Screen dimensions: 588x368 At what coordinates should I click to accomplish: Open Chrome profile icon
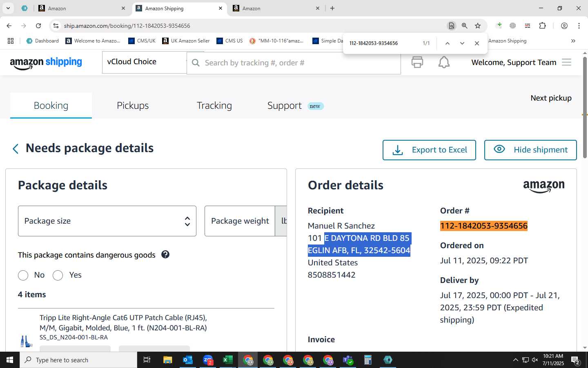click(564, 26)
